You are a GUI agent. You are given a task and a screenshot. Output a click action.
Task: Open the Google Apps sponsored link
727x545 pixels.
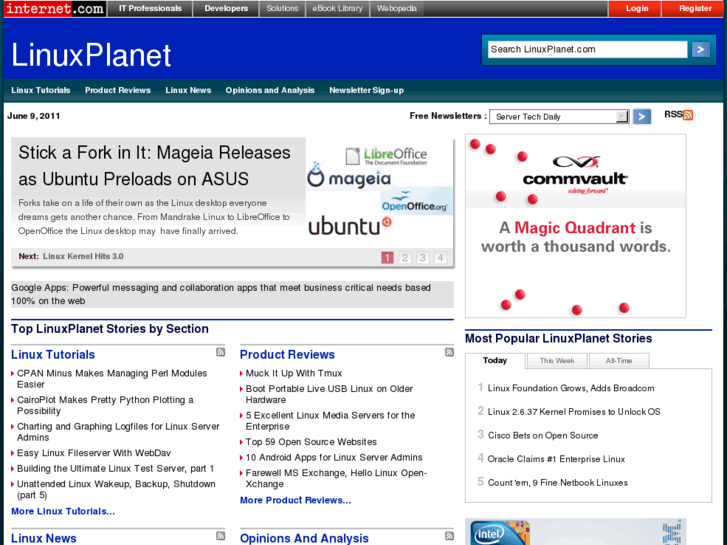pos(221,294)
